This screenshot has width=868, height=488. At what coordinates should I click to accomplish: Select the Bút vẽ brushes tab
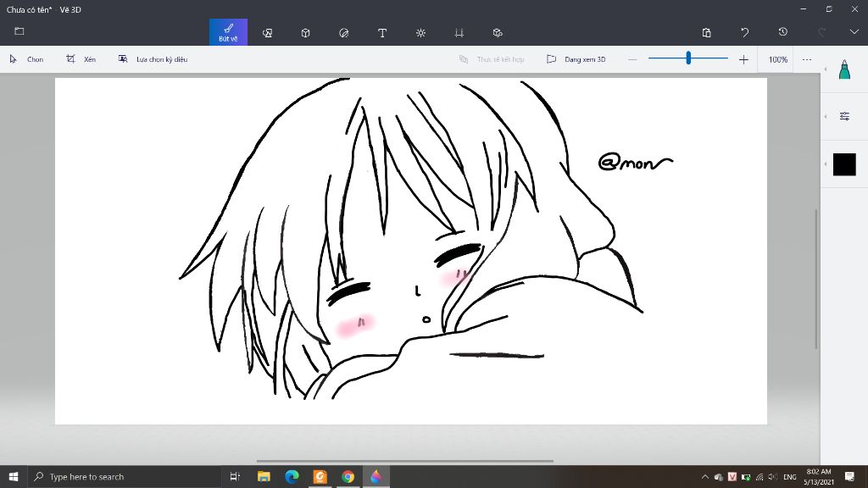pos(228,32)
